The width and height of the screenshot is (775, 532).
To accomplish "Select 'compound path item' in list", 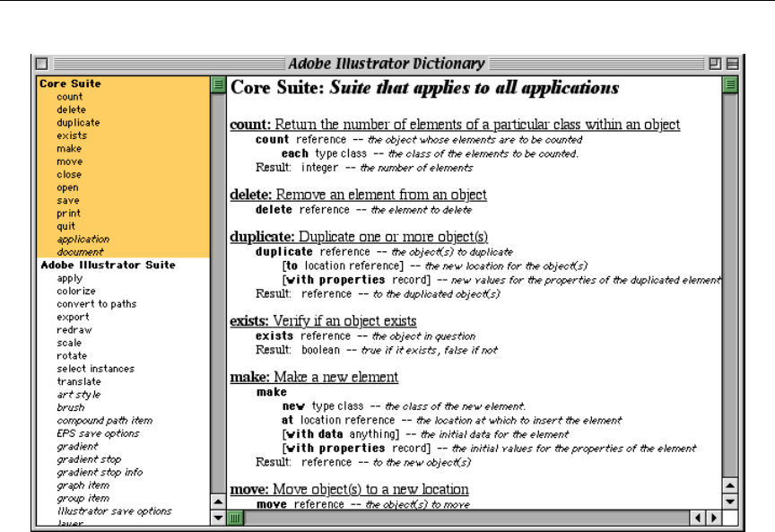I will point(104,421).
